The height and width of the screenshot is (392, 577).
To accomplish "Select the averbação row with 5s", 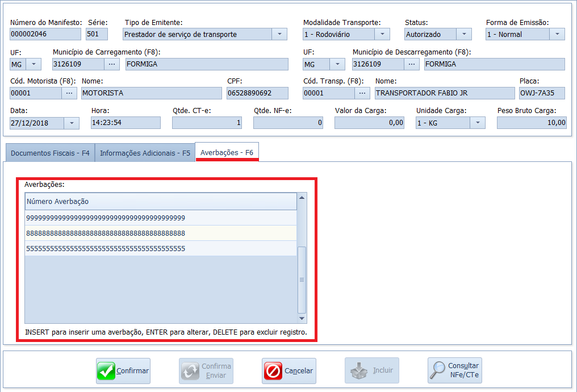I will click(160, 249).
